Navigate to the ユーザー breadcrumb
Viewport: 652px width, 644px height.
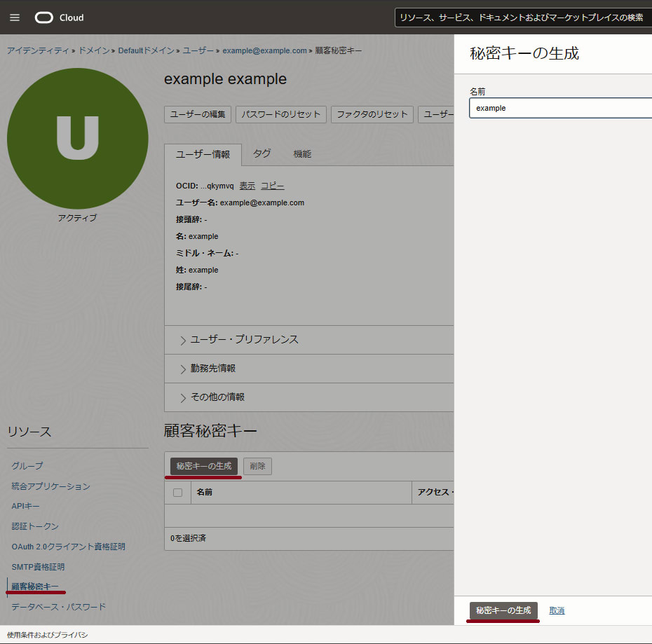(x=198, y=50)
